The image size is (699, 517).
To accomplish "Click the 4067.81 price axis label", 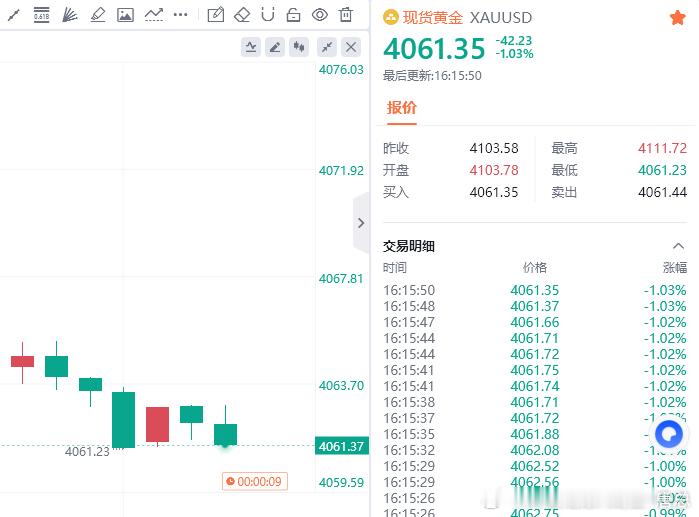I will click(341, 279).
